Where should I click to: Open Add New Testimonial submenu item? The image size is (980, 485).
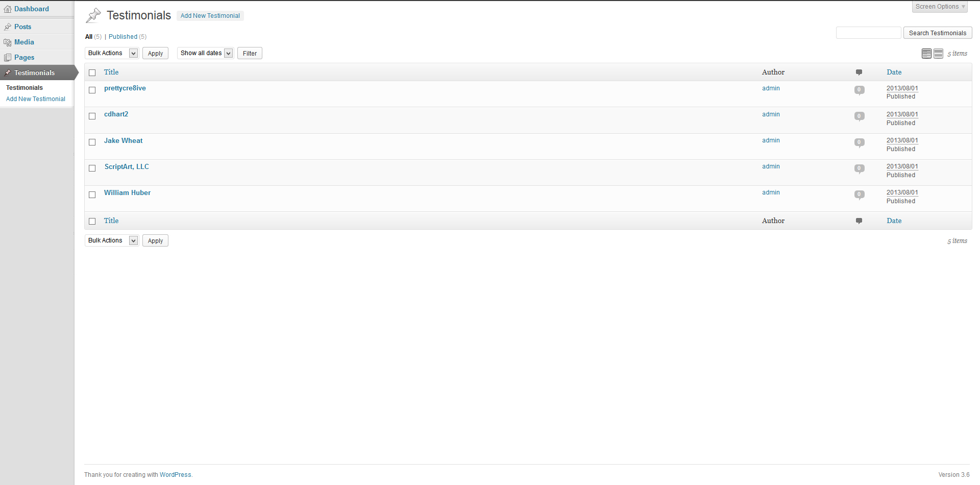point(36,99)
